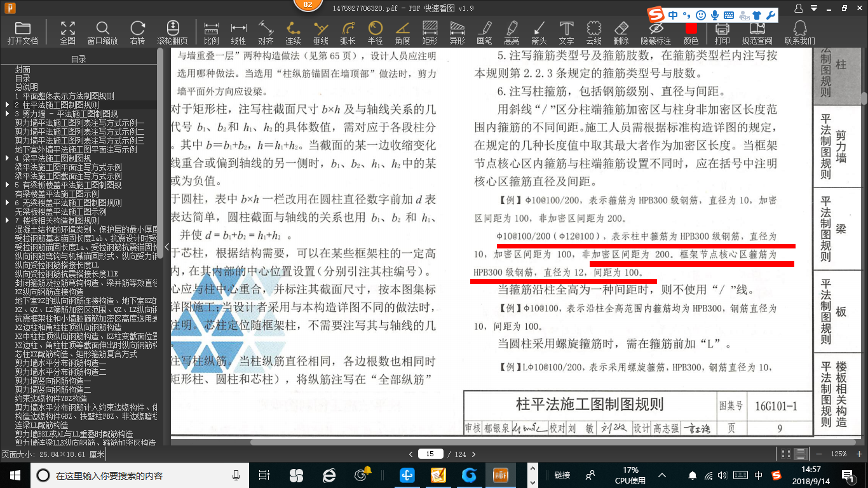Click the Windows taskbar search box
Viewport: 868px width, 488px height.
(x=140, y=475)
